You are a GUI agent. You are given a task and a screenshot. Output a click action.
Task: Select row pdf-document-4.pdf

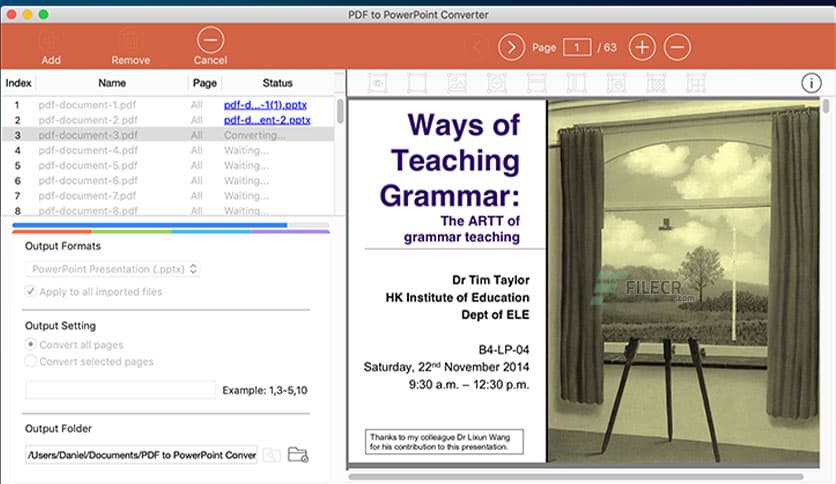168,150
